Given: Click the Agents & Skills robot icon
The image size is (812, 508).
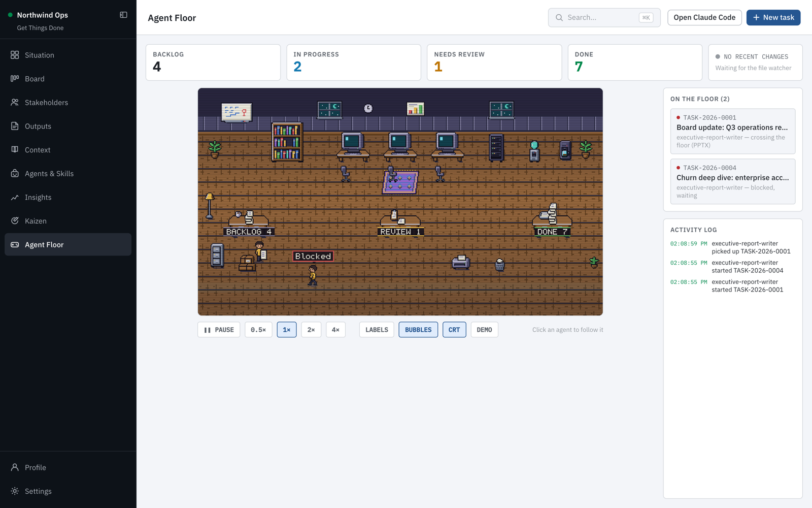Looking at the screenshot, I should click(x=15, y=173).
